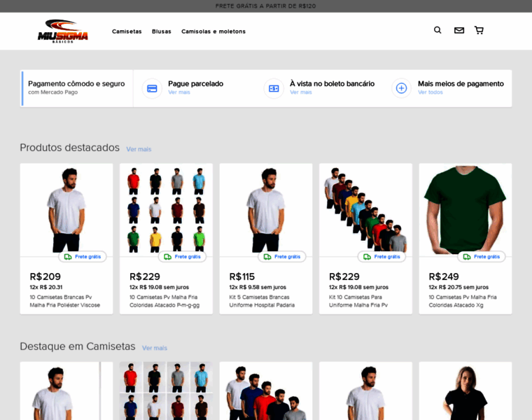Click title '10 Camisetas Brancas Pv Malha Fria Poliéster Viscose'
This screenshot has height=420, width=532.
click(65, 301)
